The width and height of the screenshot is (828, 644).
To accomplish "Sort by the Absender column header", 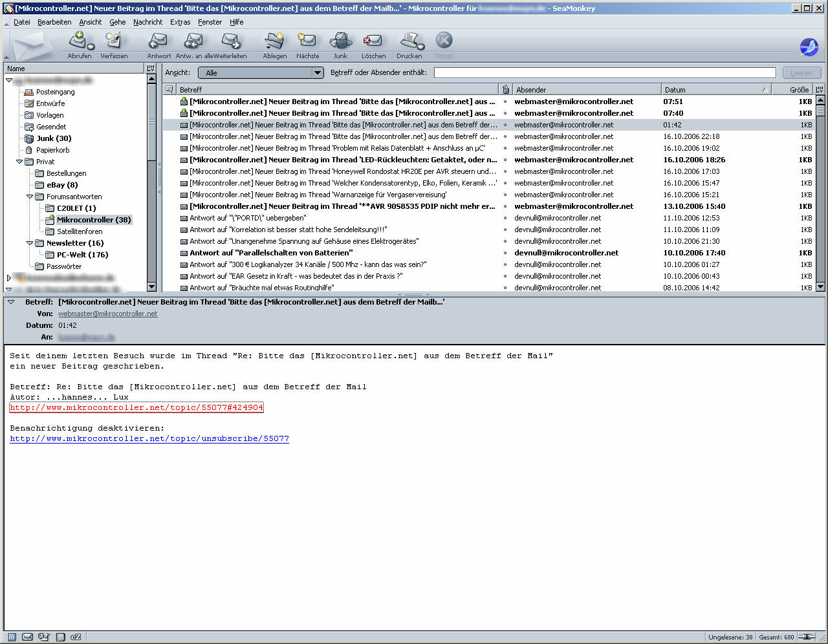I will click(x=587, y=90).
